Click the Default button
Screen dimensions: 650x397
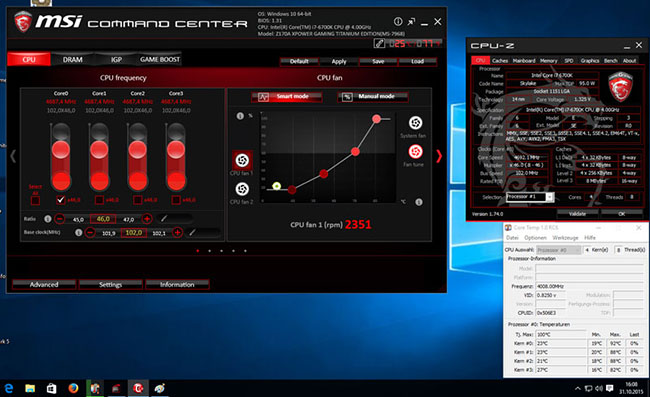299,61
